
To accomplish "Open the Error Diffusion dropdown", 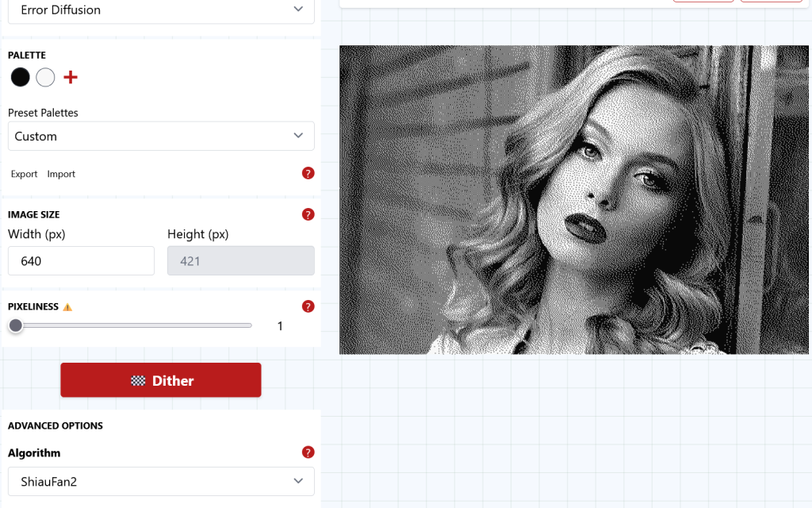I will click(161, 10).
